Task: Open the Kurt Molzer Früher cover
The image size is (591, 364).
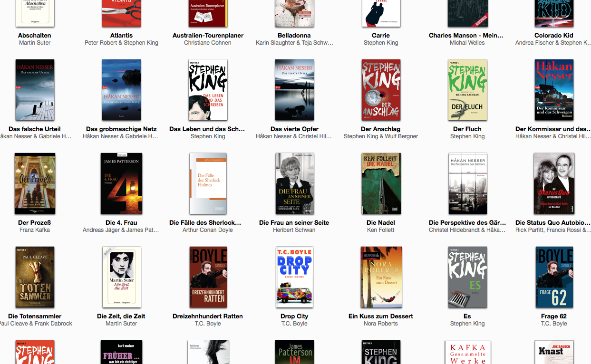Action: pyautogui.click(x=121, y=352)
